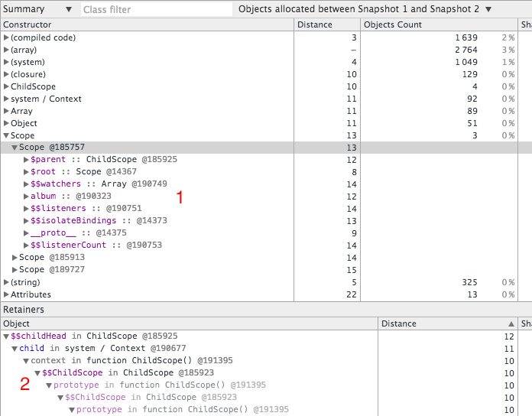Expand the album :: @190323 property
532x416 pixels.
point(26,196)
